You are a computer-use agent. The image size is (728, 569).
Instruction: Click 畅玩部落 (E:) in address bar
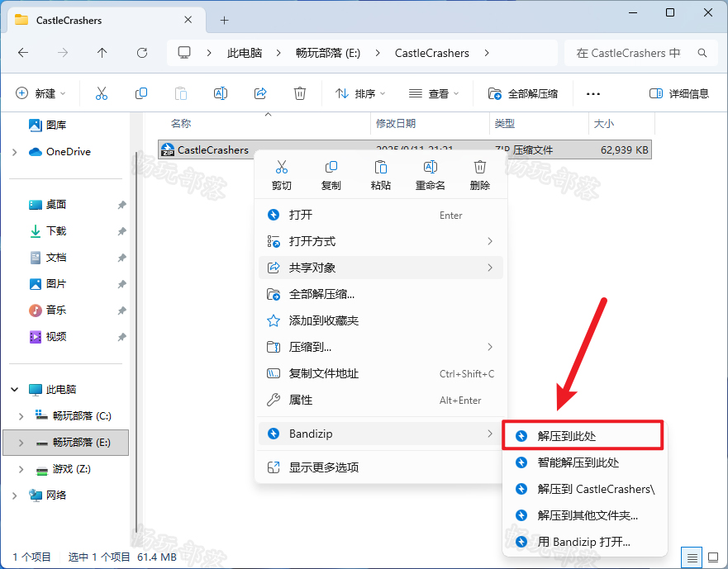(328, 53)
